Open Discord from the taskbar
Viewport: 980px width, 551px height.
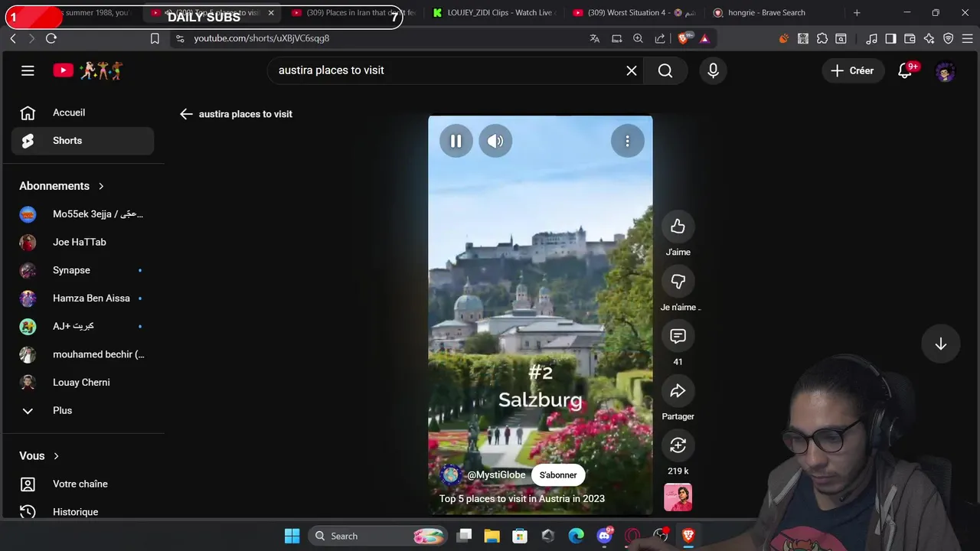[x=604, y=536]
